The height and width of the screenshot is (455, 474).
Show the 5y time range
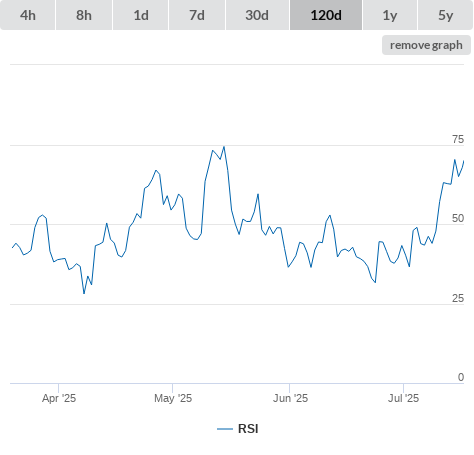[445, 15]
